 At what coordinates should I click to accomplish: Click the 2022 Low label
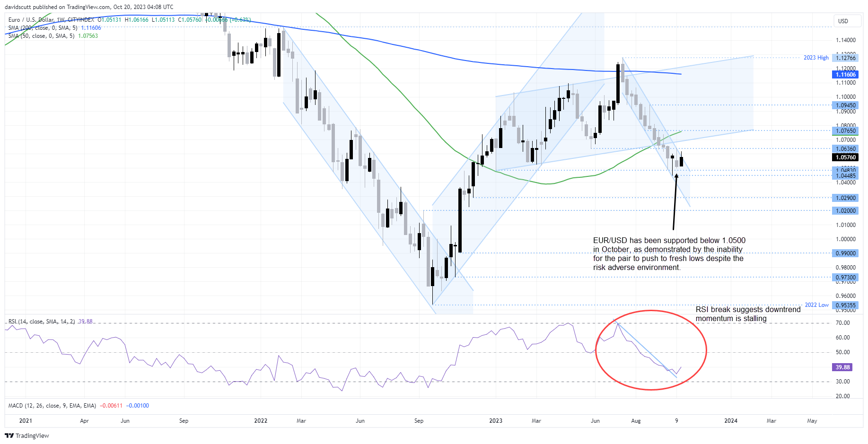click(817, 305)
